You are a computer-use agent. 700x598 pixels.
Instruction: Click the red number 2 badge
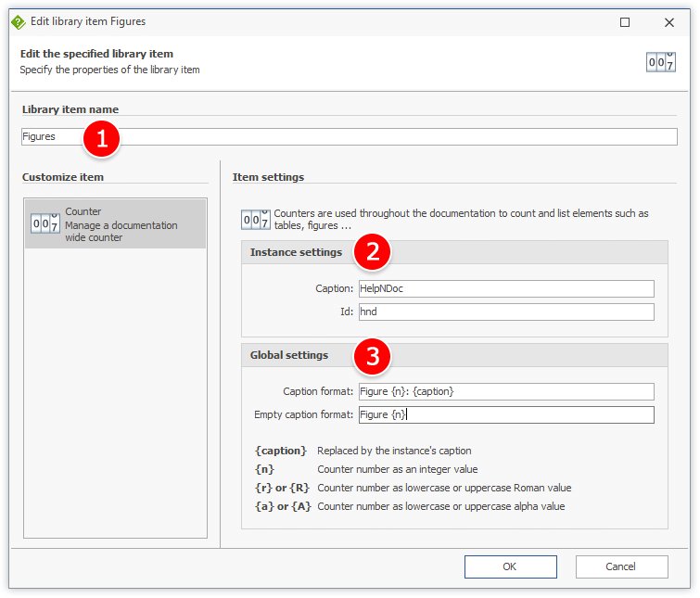pos(373,253)
